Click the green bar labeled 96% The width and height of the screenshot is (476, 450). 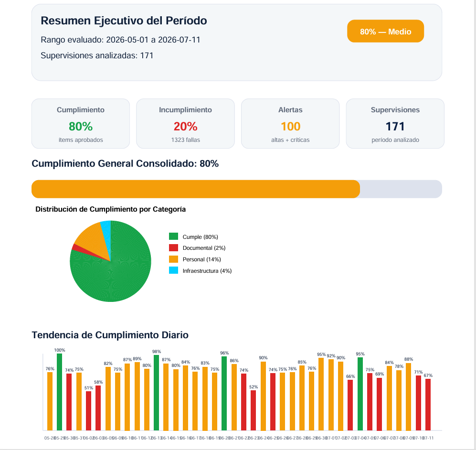tap(224, 393)
